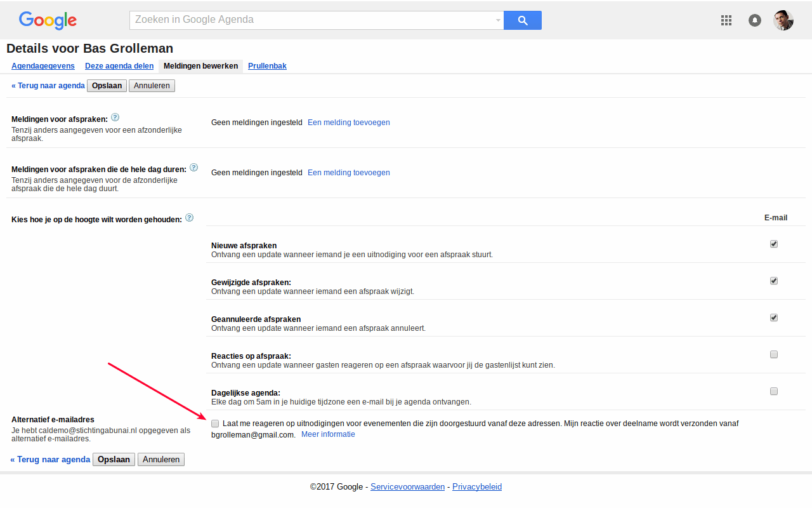The width and height of the screenshot is (812, 508).
Task: Open help icon next to Meldingen voor afspraken
Action: [x=115, y=117]
